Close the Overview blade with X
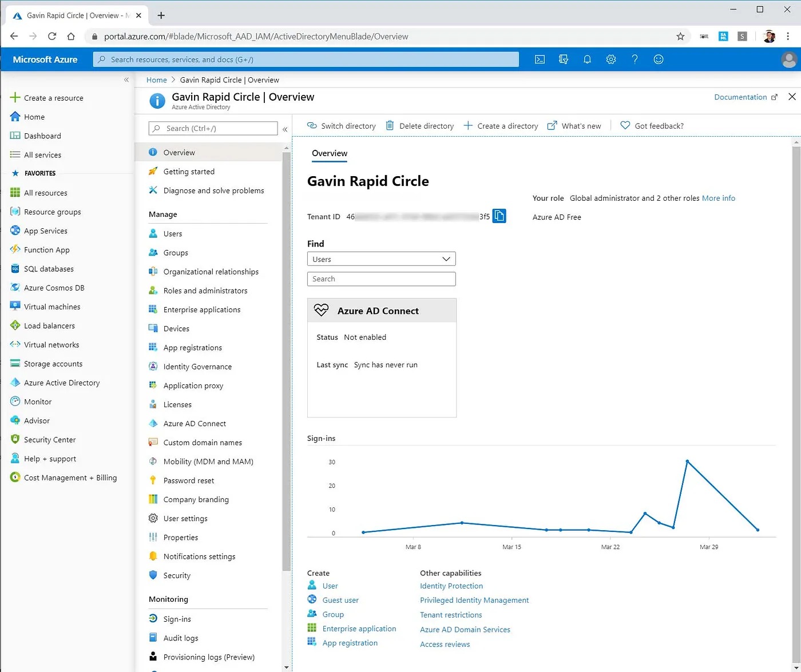This screenshot has width=801, height=672. pos(792,97)
